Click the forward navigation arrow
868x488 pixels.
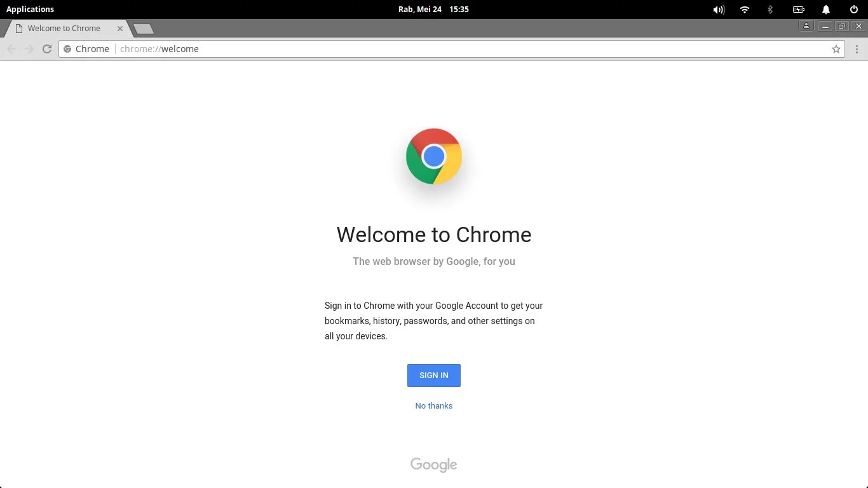click(x=29, y=49)
